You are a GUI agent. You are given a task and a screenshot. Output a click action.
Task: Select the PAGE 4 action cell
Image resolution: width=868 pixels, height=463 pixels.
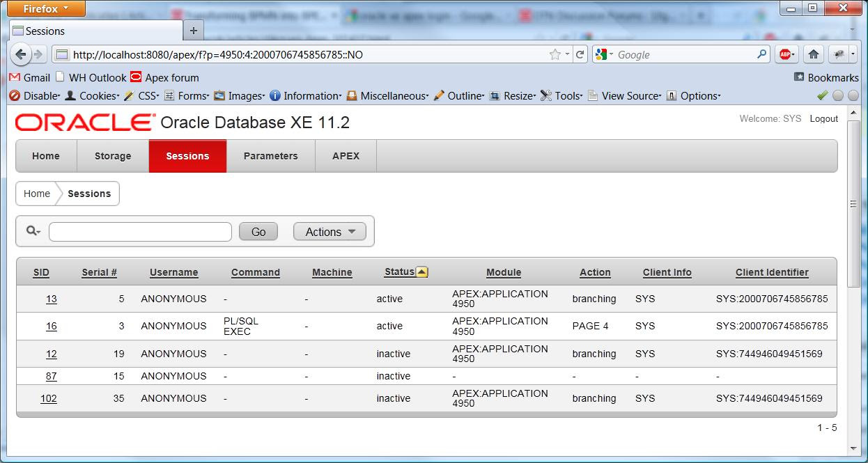tap(591, 326)
